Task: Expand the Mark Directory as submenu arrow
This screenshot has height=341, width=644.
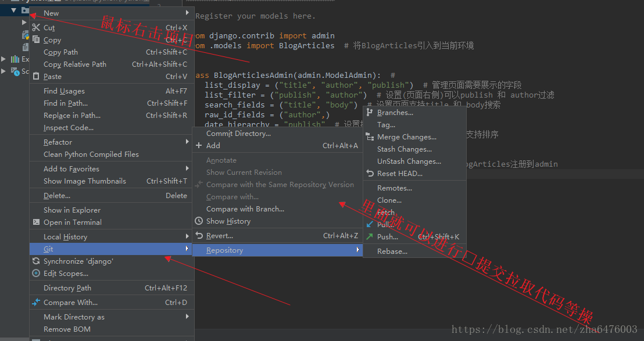Action: [x=187, y=317]
